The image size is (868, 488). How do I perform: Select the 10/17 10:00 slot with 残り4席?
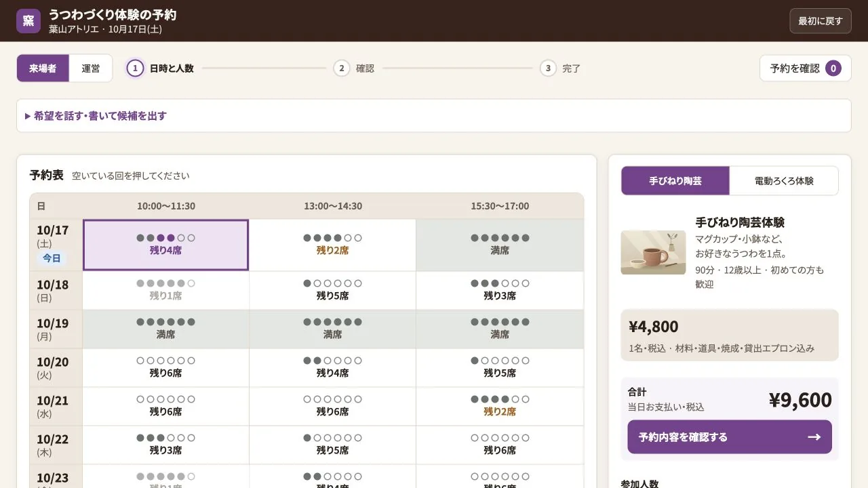165,245
